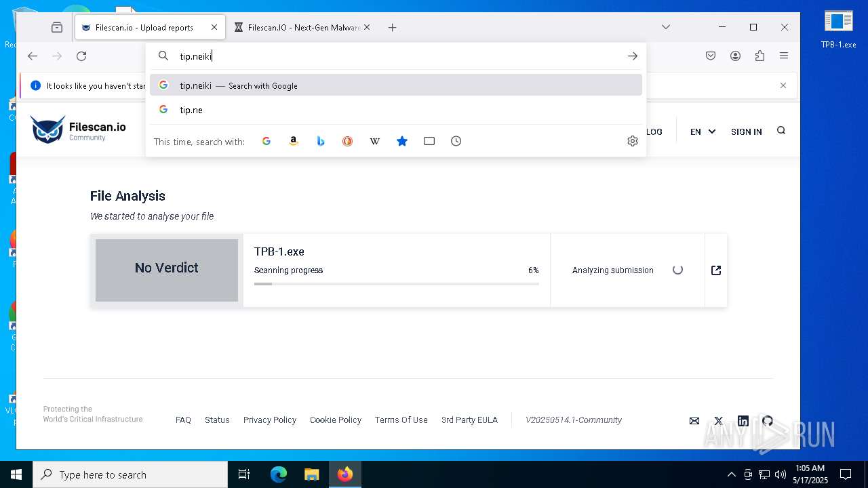Click the Windows taskbar search box
868x488 pixels.
(130, 474)
